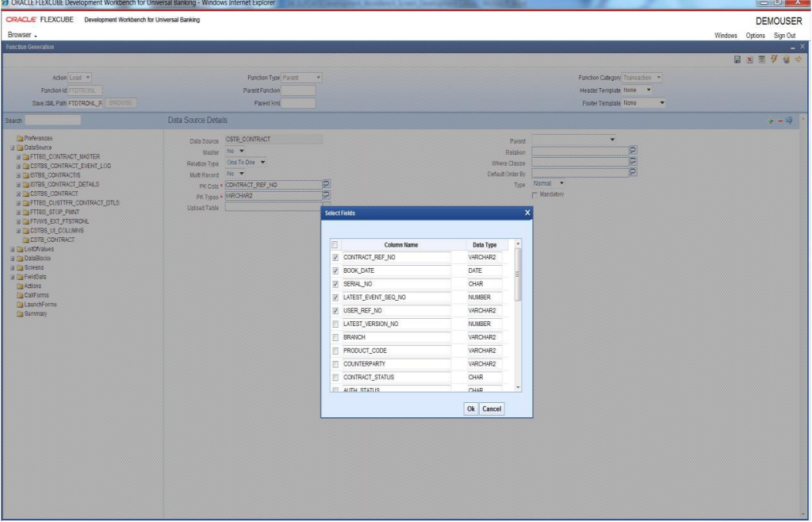Viewport: 812px width, 522px height.
Task: Click the PK Cols field picker icon
Action: pyautogui.click(x=326, y=184)
